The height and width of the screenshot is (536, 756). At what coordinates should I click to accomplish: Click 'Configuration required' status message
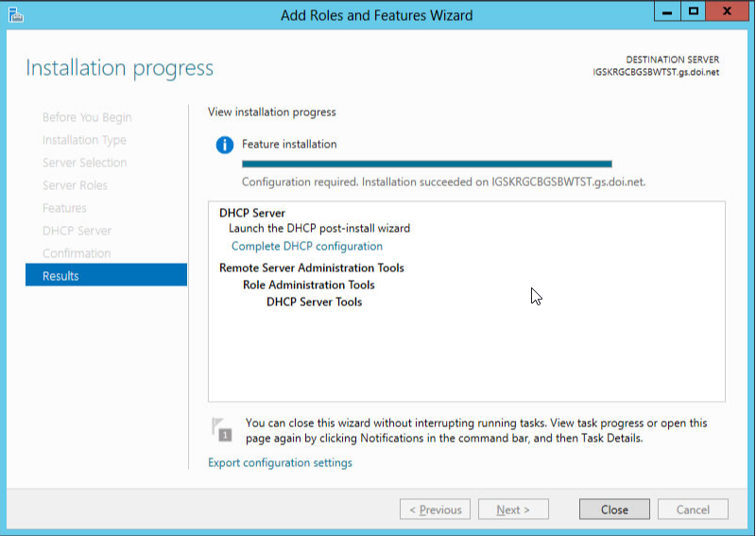pyautogui.click(x=443, y=182)
